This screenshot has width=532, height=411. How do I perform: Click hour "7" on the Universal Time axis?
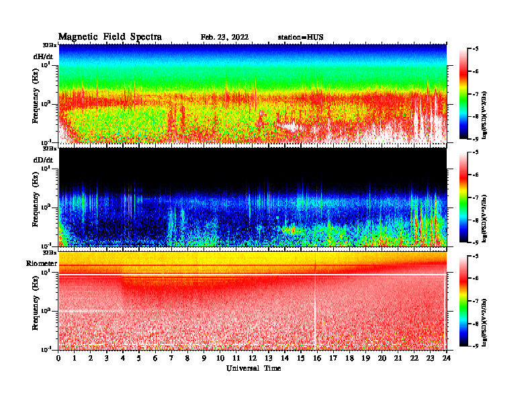(171, 359)
